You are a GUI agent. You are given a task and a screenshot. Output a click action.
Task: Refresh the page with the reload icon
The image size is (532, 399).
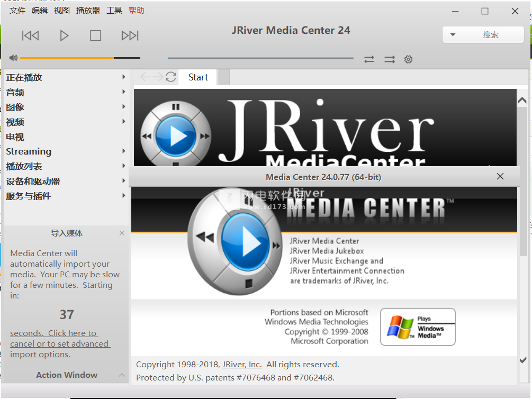tap(170, 77)
